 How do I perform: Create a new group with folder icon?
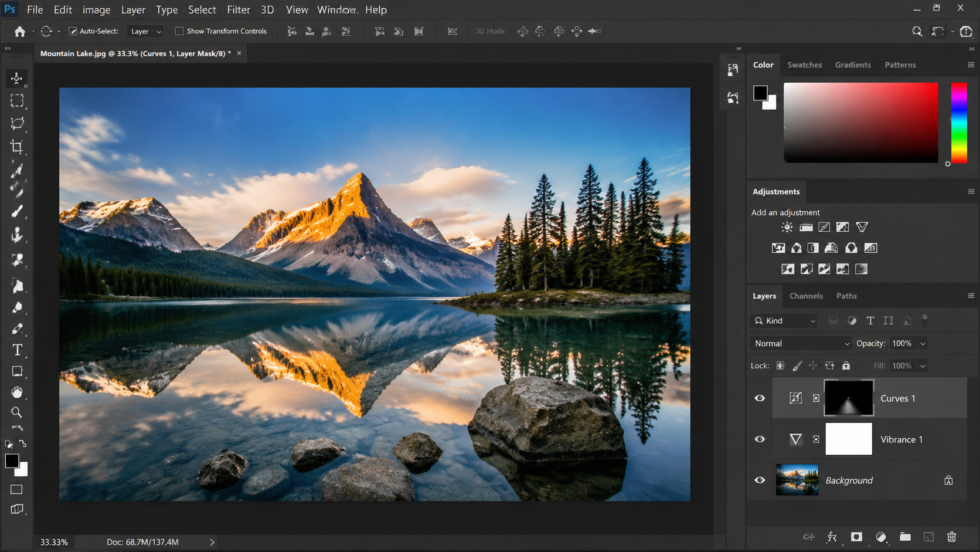(905, 537)
